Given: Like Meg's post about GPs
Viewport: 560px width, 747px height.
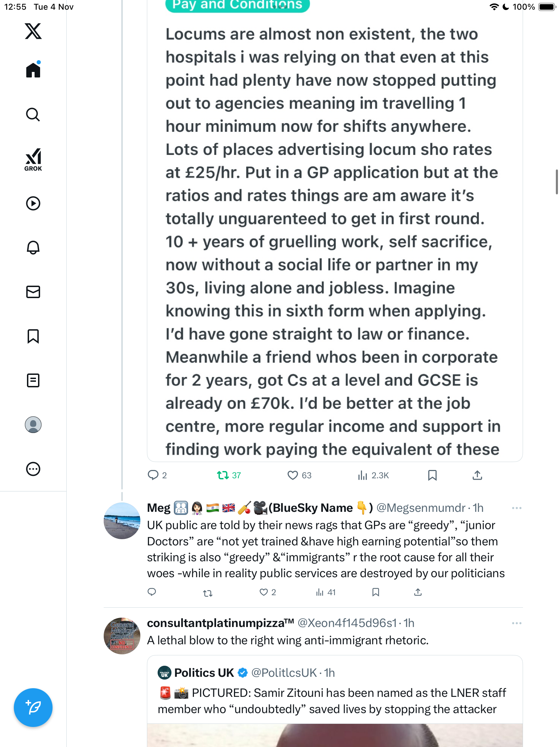Looking at the screenshot, I should click(x=264, y=592).
